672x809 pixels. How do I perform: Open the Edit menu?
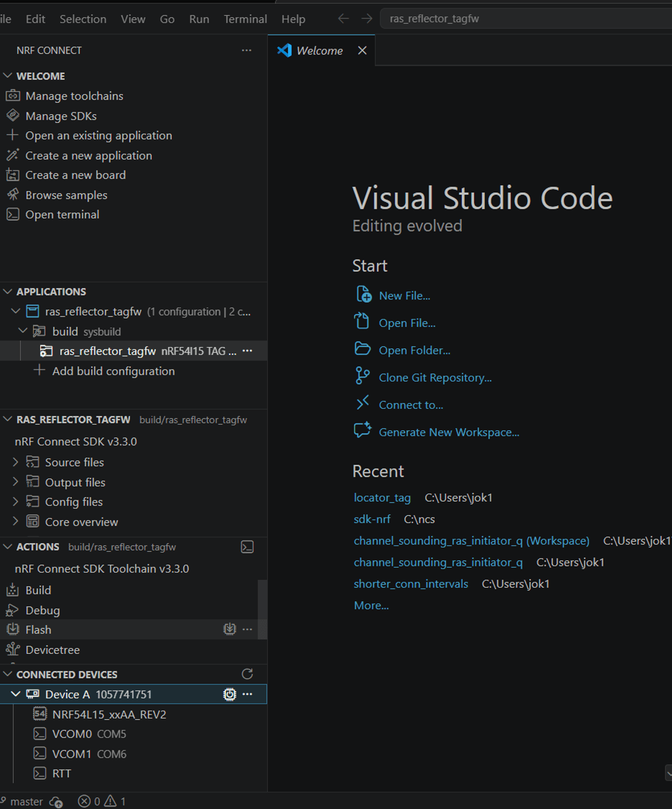pyautogui.click(x=35, y=19)
